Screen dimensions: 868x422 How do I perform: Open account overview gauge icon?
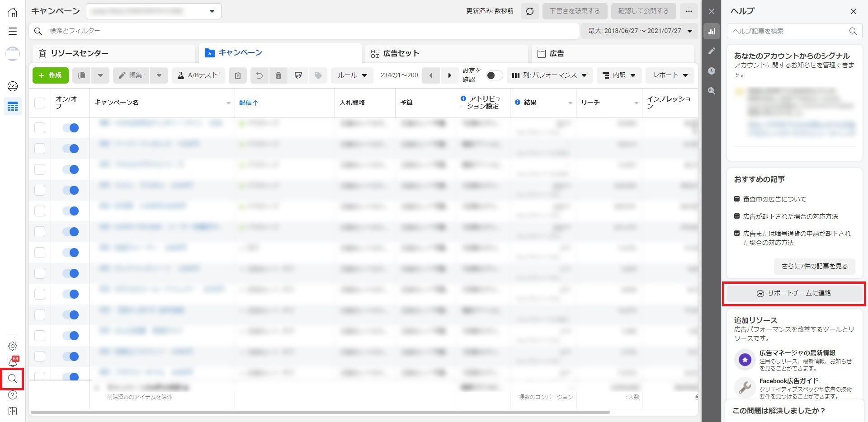13,86
